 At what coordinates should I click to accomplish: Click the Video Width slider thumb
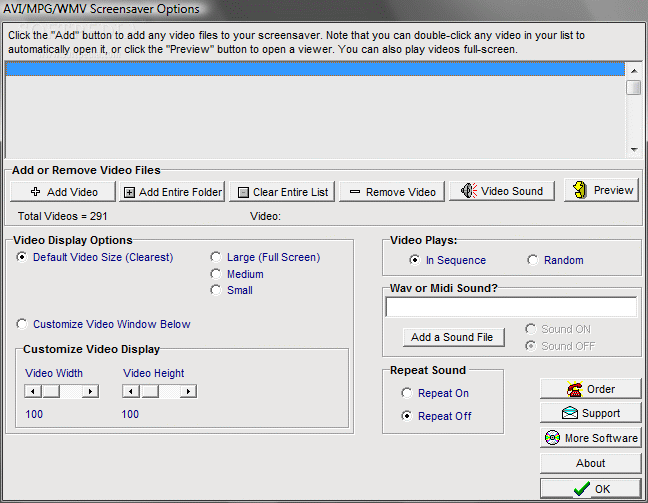tap(51, 391)
